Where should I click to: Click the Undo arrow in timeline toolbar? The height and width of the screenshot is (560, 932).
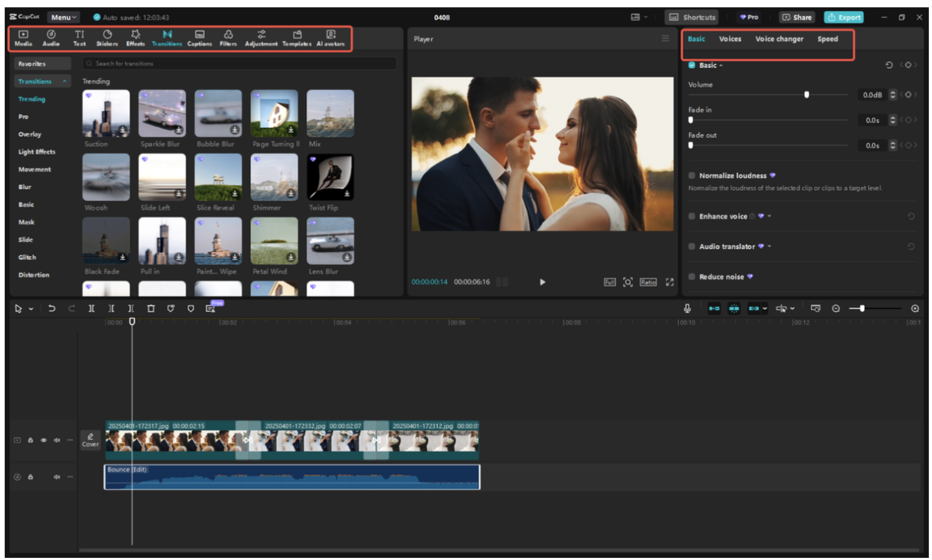(52, 309)
